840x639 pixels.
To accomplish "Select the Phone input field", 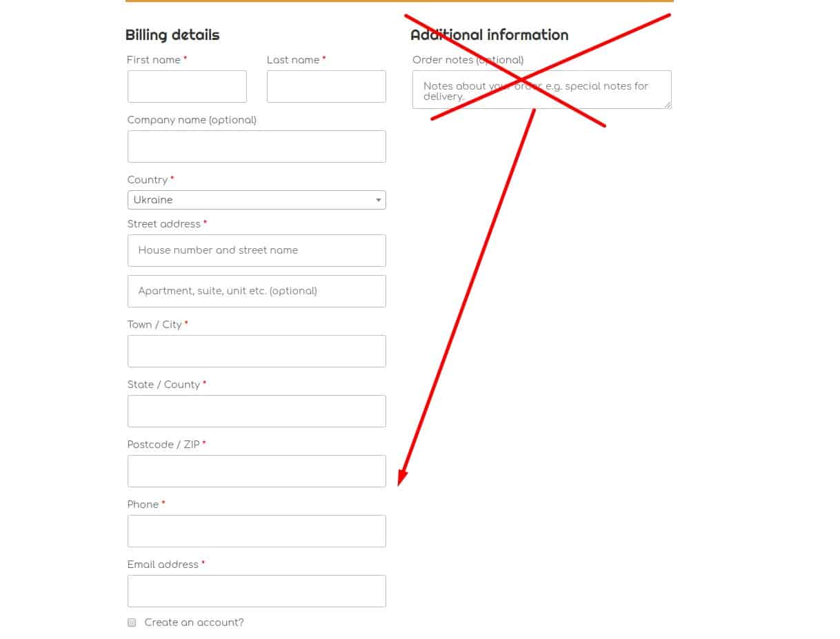I will pos(256,531).
